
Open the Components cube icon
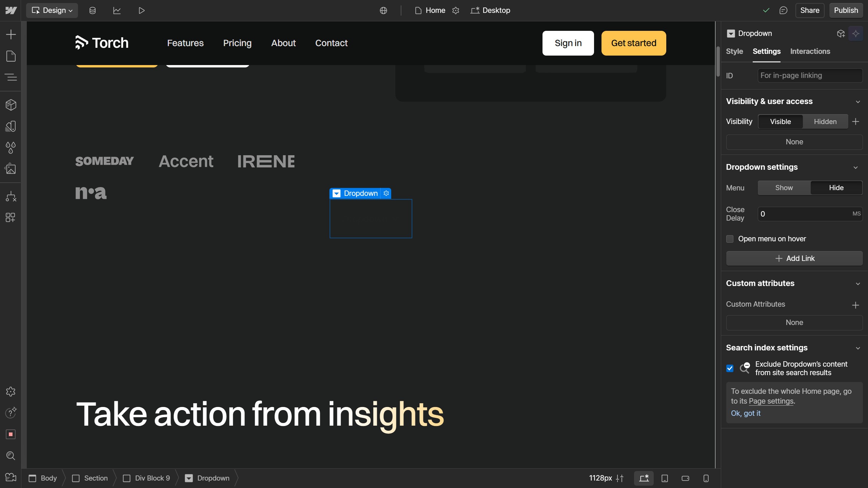point(11,105)
